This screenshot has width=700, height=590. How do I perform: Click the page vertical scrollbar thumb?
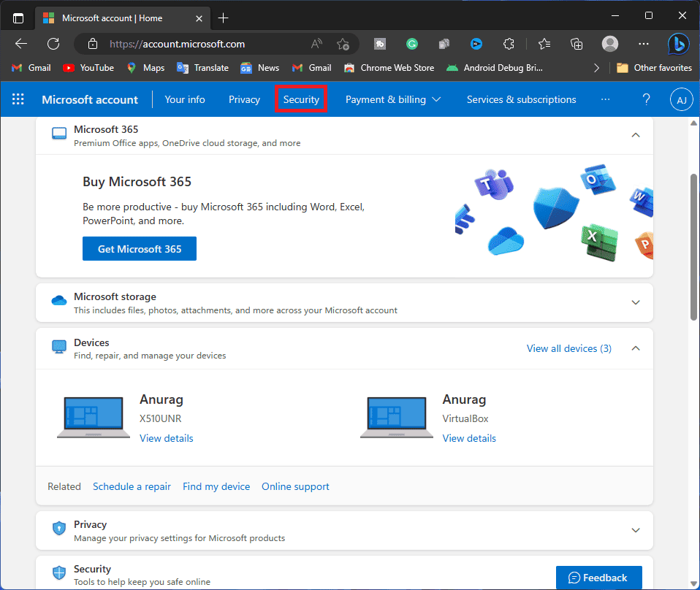pyautogui.click(x=693, y=248)
